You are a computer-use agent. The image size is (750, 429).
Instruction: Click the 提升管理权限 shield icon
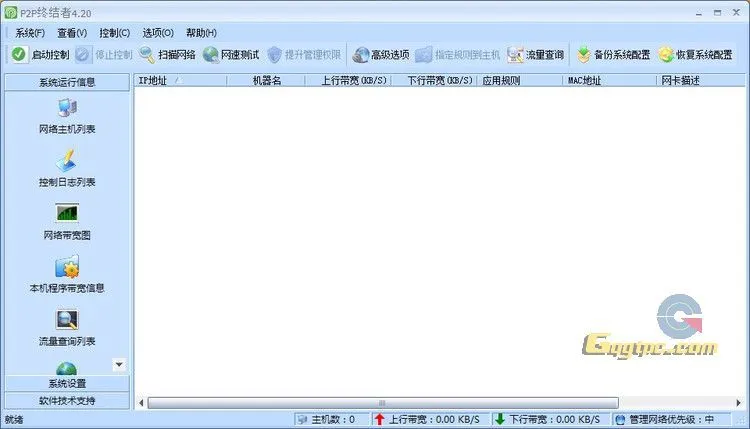point(274,55)
